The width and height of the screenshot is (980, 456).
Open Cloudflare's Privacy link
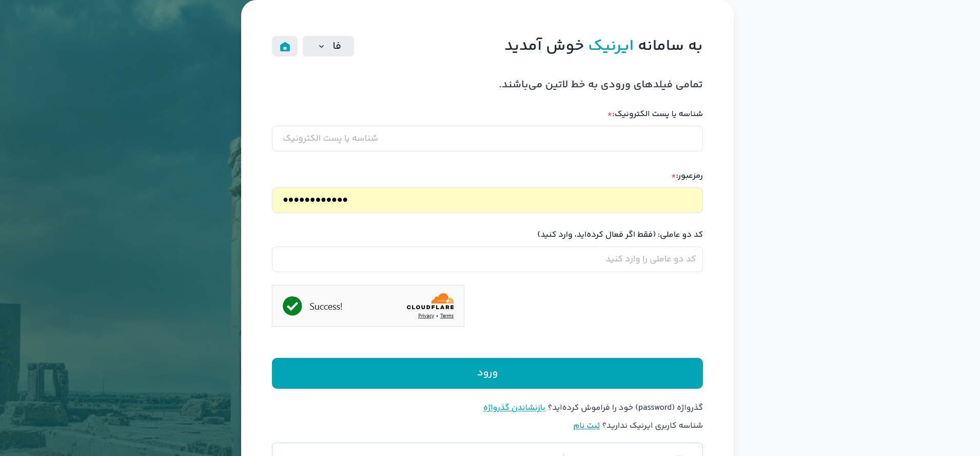[426, 316]
